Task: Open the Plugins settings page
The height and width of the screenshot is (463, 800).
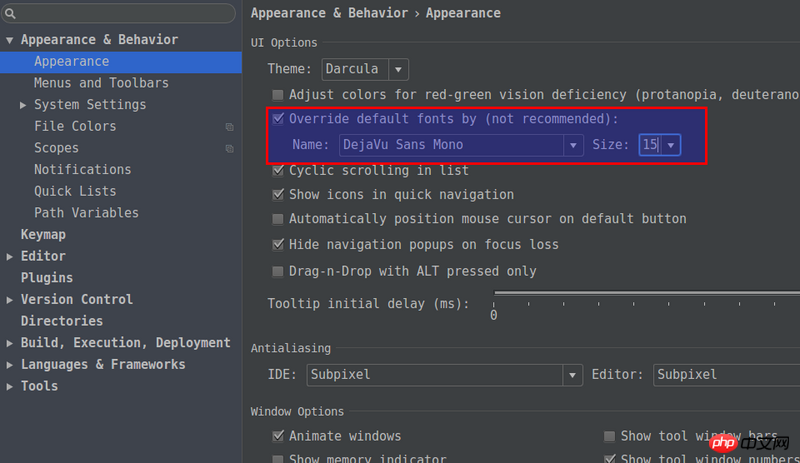Action: 47,277
